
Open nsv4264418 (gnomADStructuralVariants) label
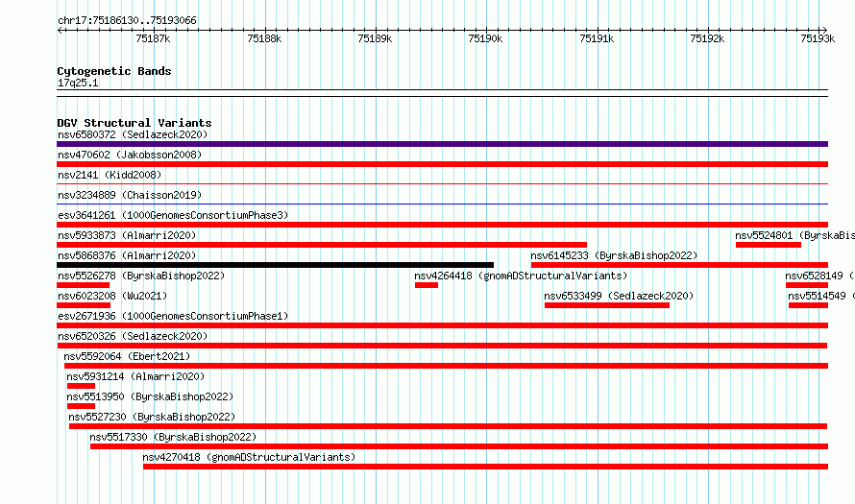(521, 276)
